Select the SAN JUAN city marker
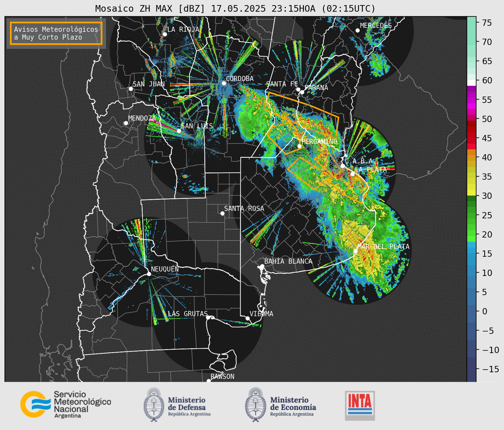This screenshot has width=504, height=430. click(131, 89)
